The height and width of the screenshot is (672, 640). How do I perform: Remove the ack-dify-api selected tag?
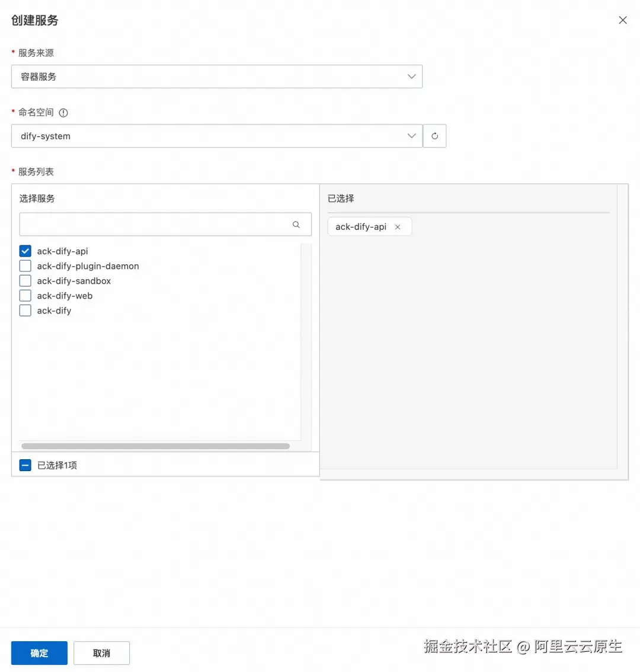pyautogui.click(x=398, y=226)
